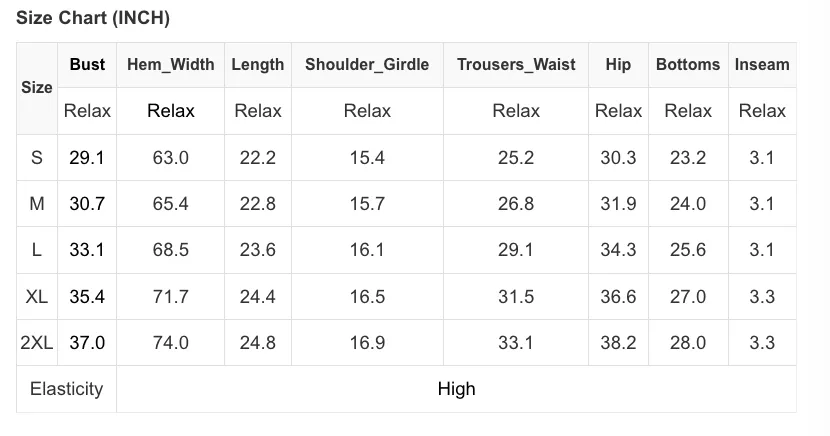Click the 2XL size row label
This screenshot has width=830, height=436.
(37, 343)
